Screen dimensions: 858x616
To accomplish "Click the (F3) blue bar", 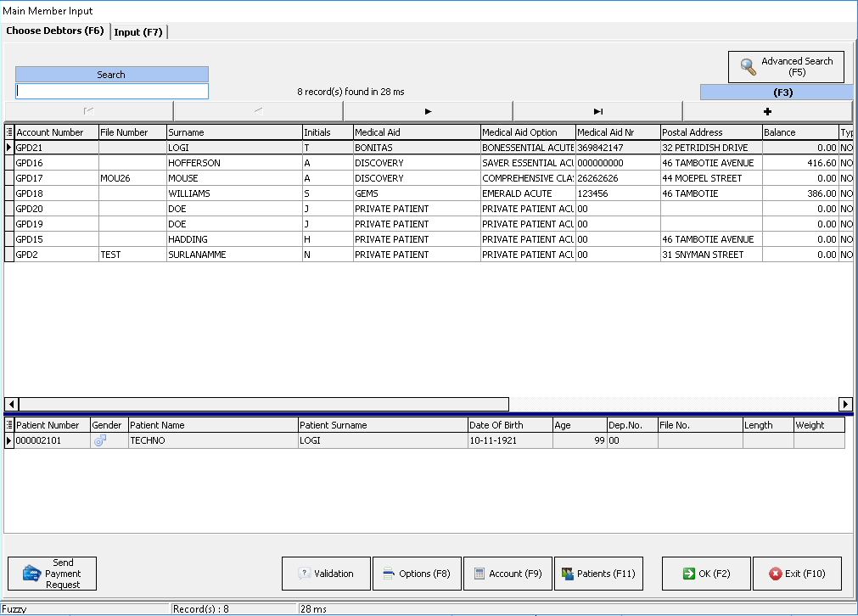I will point(776,92).
